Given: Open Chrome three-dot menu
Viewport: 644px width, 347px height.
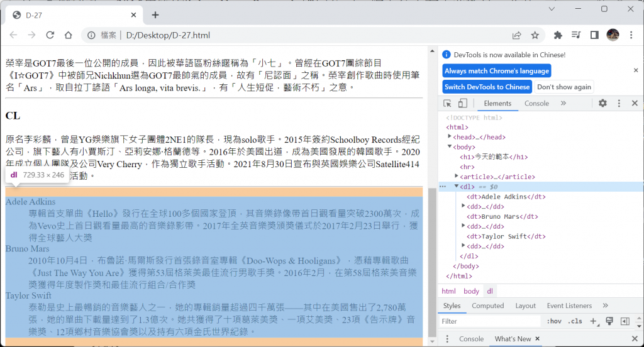Looking at the screenshot, I should click(631, 35).
